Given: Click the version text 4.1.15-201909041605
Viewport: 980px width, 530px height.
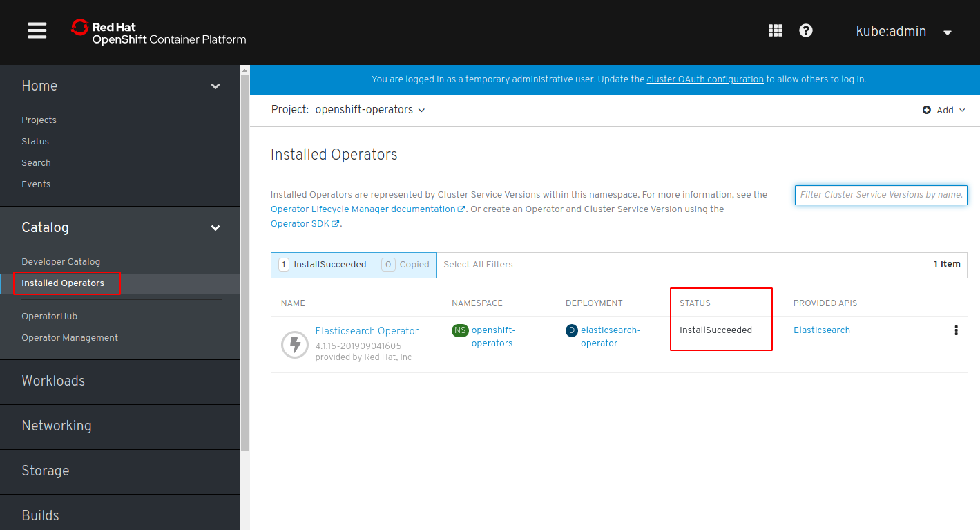Looking at the screenshot, I should pos(358,346).
